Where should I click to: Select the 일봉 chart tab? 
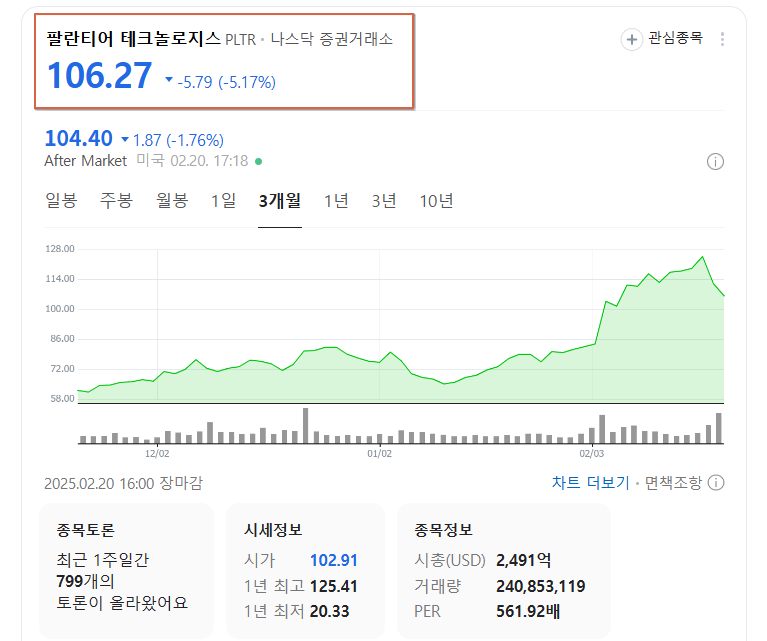coord(61,201)
